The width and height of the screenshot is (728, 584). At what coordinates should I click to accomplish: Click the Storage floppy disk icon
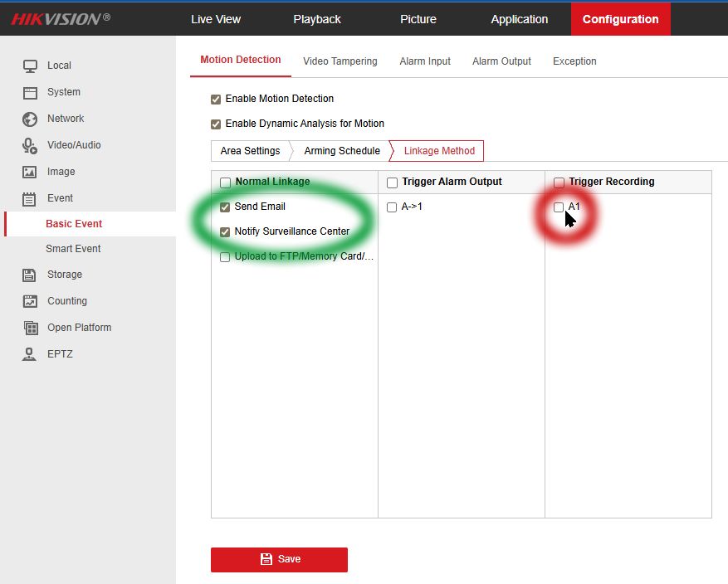(x=29, y=275)
